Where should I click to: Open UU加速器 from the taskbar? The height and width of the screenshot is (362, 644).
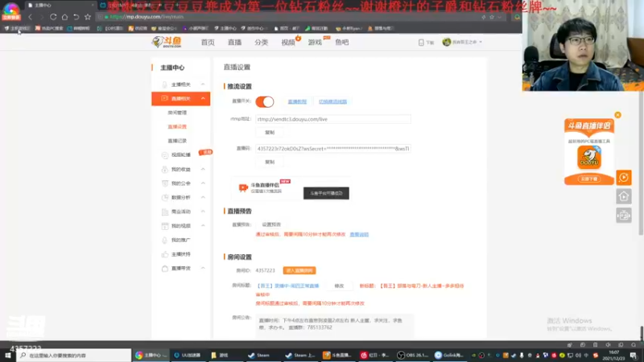[188, 355]
